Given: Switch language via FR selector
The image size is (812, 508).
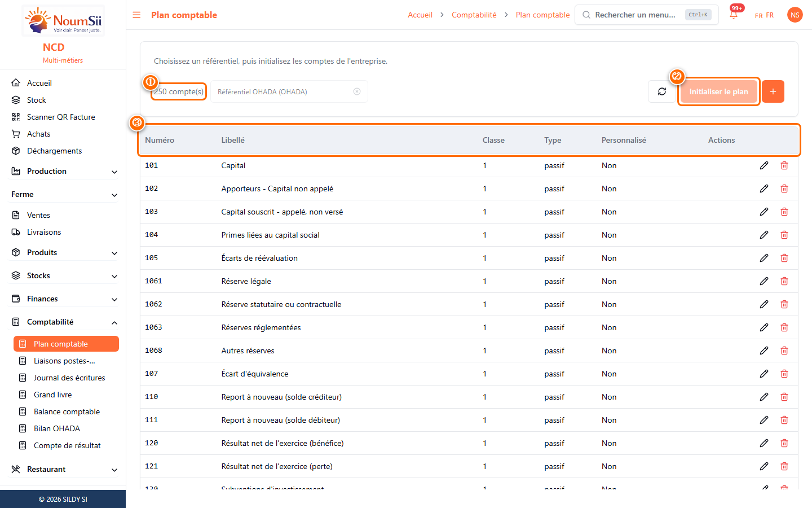Looking at the screenshot, I should pos(764,15).
